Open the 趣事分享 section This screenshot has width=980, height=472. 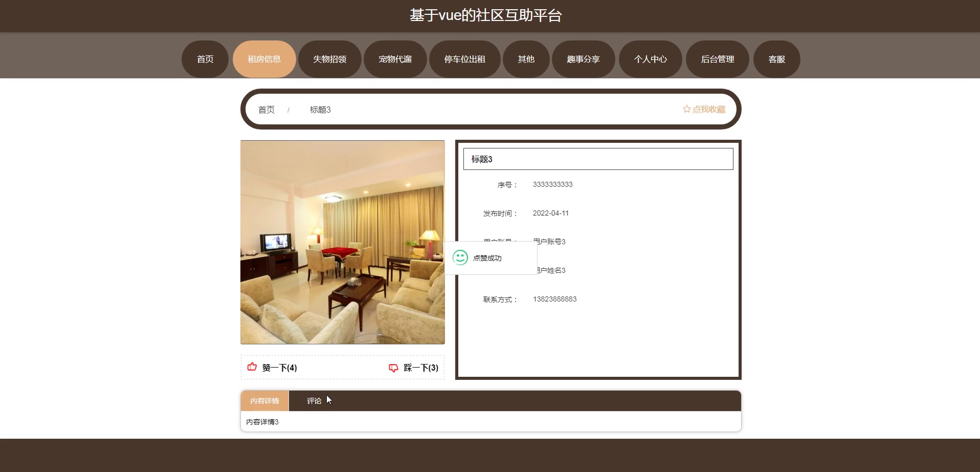(584, 59)
